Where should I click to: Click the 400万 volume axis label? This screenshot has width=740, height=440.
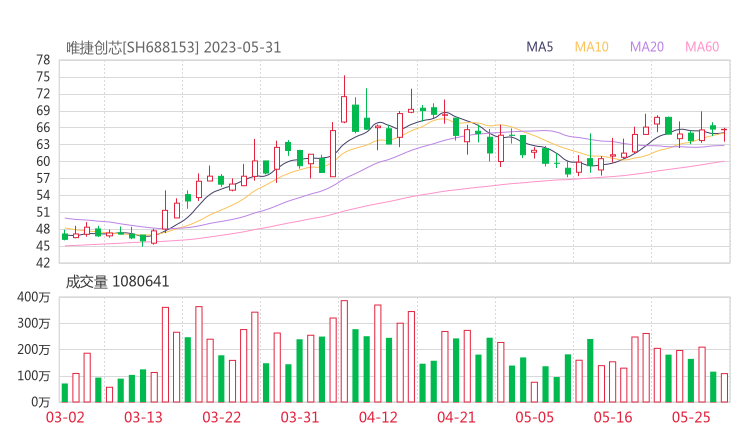34,297
